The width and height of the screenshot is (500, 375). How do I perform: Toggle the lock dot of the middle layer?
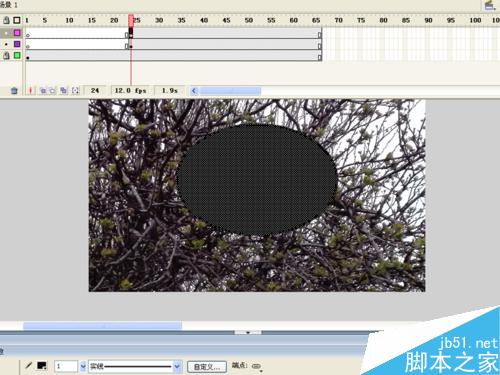[x=6, y=44]
